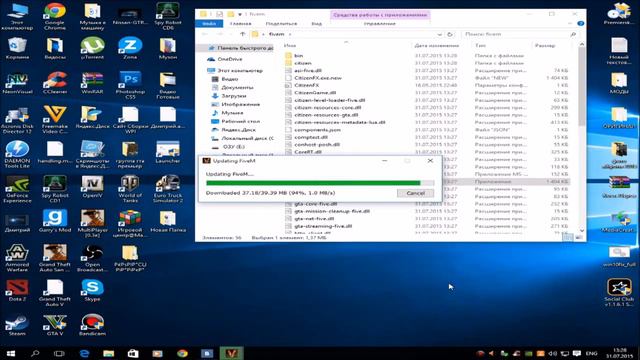Open the Вид ribbon tab
The height and width of the screenshot is (360, 640).
[317, 24]
